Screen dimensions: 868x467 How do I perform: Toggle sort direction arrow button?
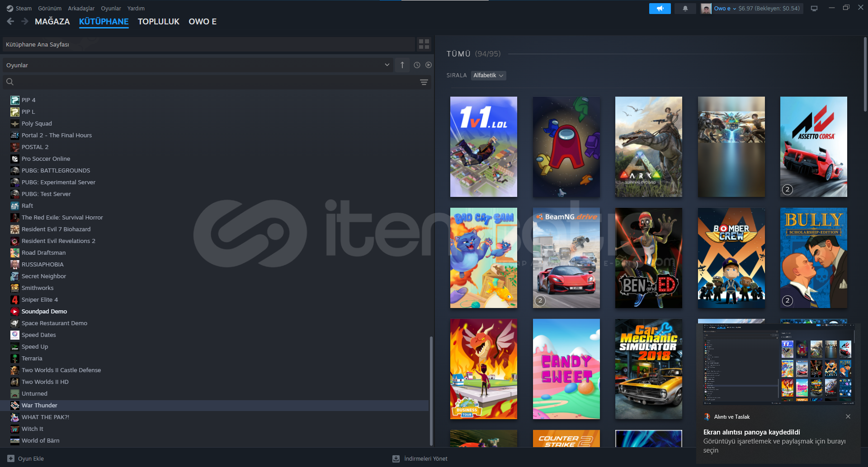(x=402, y=65)
